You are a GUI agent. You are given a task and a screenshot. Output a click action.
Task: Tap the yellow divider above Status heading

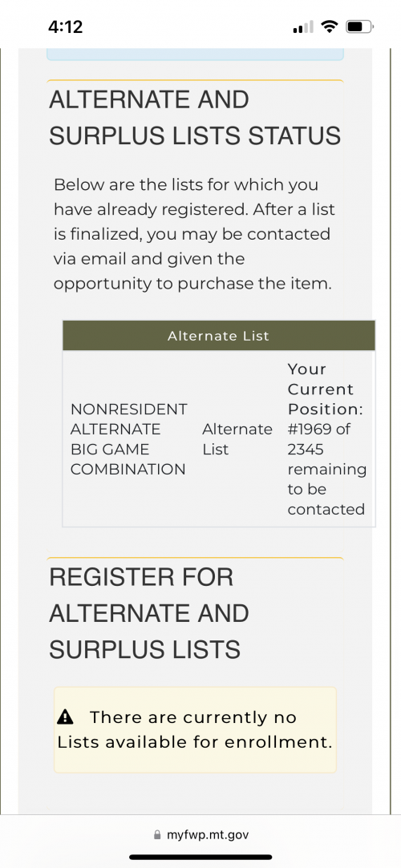tap(195, 81)
